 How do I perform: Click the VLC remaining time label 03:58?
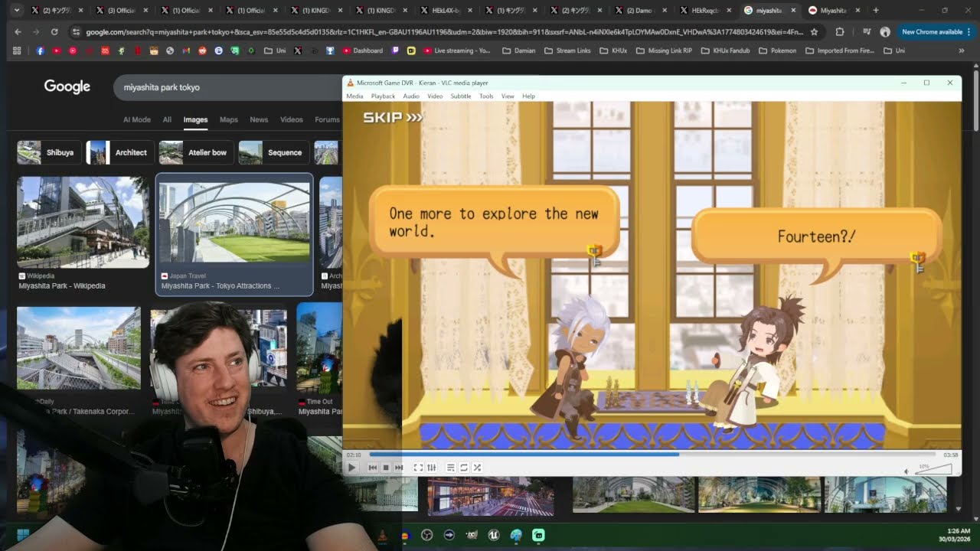click(x=951, y=455)
